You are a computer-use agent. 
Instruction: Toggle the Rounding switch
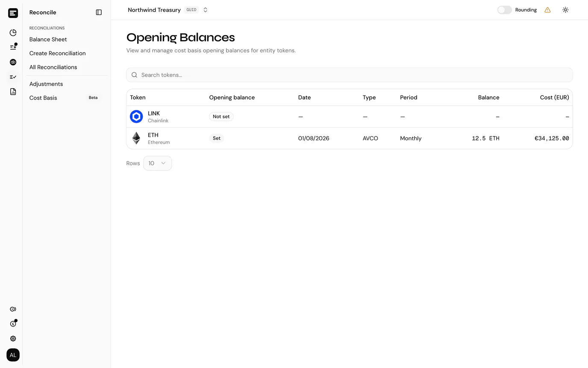click(504, 10)
